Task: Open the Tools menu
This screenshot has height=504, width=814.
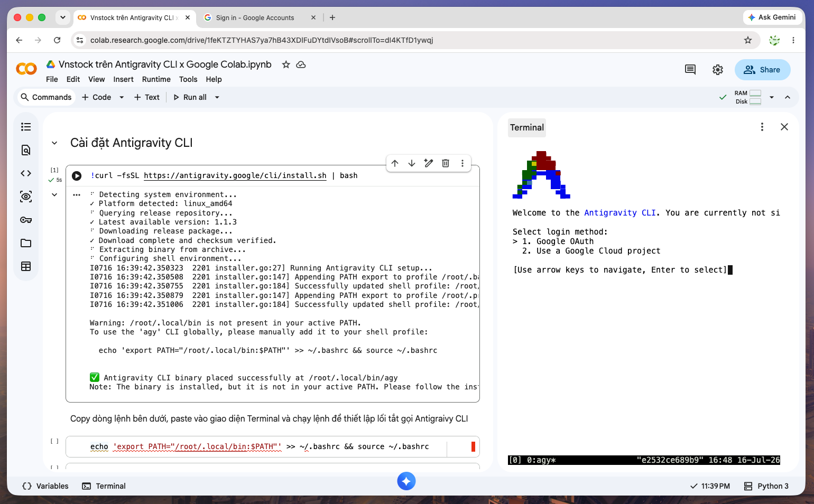Action: (188, 79)
